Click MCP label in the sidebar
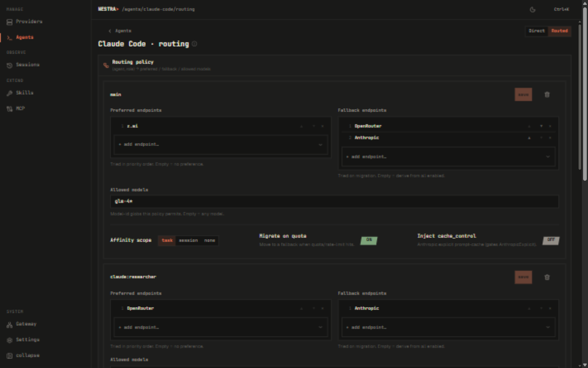The image size is (588, 368). click(x=20, y=109)
